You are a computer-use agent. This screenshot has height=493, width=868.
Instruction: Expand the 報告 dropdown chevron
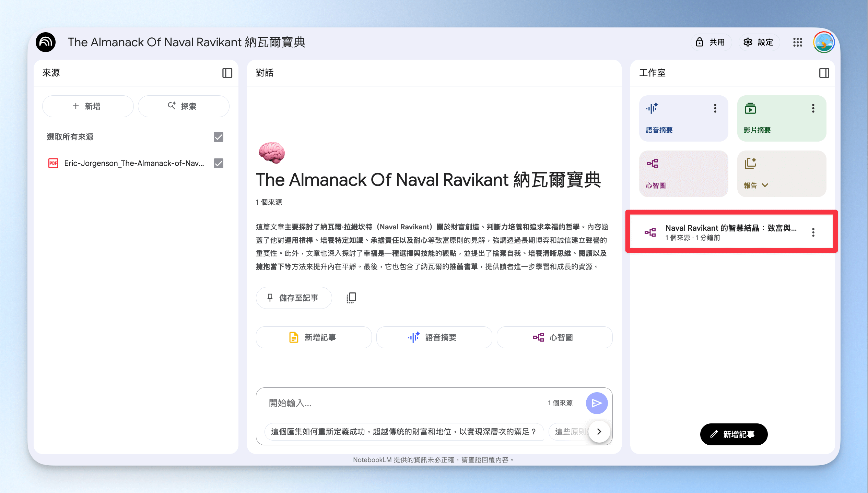tap(765, 185)
